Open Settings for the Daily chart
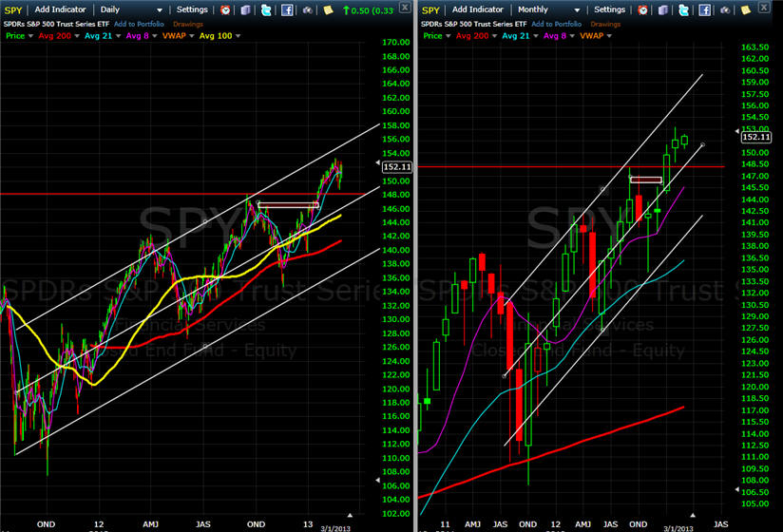Image resolution: width=783 pixels, height=532 pixels. (x=192, y=9)
